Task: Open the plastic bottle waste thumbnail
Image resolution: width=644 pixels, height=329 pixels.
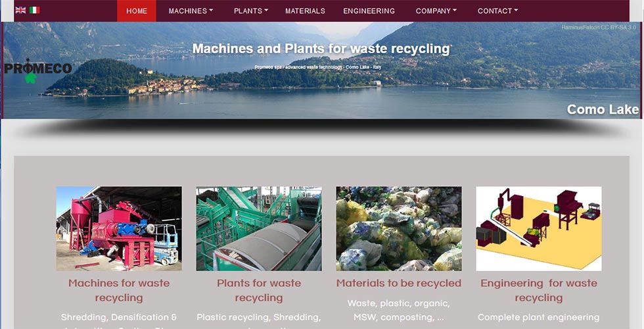Action: pyautogui.click(x=399, y=229)
